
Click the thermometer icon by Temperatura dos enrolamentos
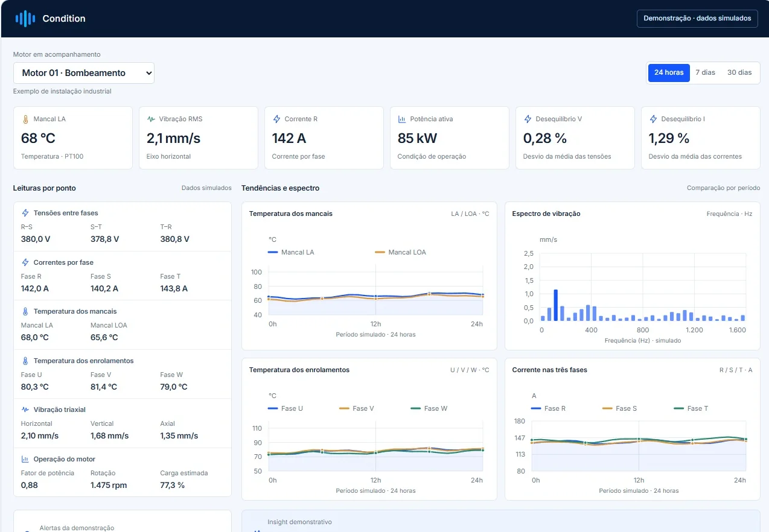pyautogui.click(x=25, y=361)
